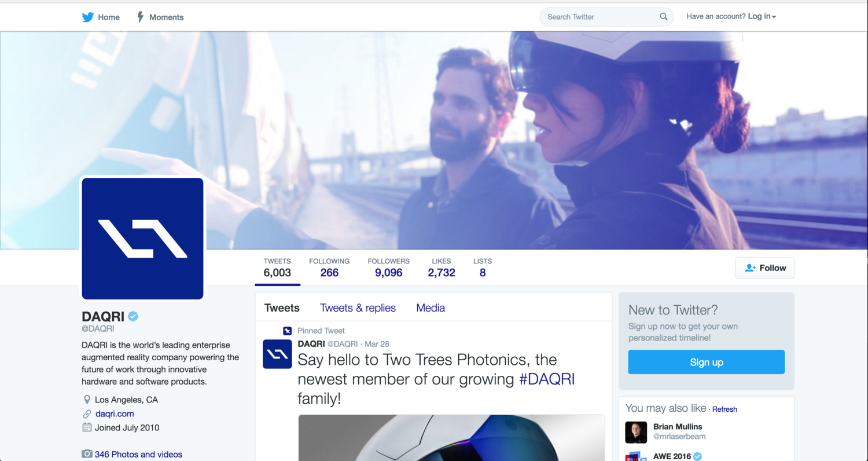
Task: Click the DAQRI bio description text
Action: (160, 363)
